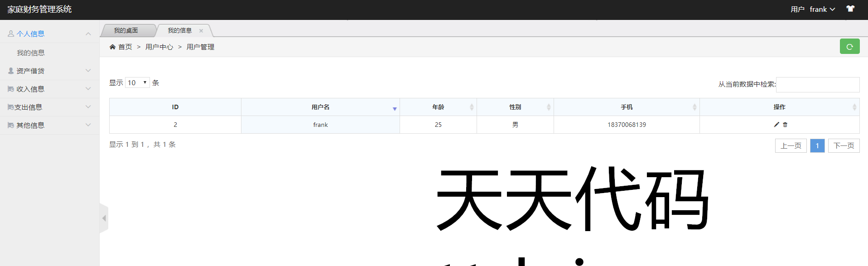The height and width of the screenshot is (266, 868).
Task: Close the 我的信息 tab
Action: [201, 31]
